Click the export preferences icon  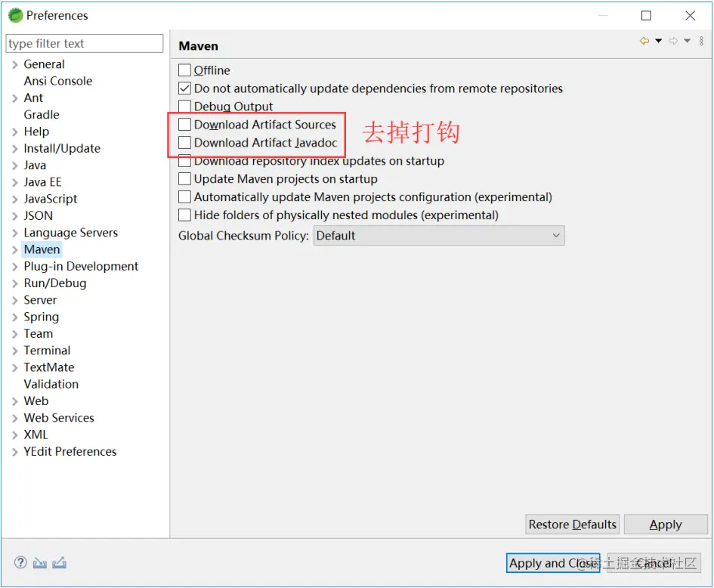pos(59,563)
